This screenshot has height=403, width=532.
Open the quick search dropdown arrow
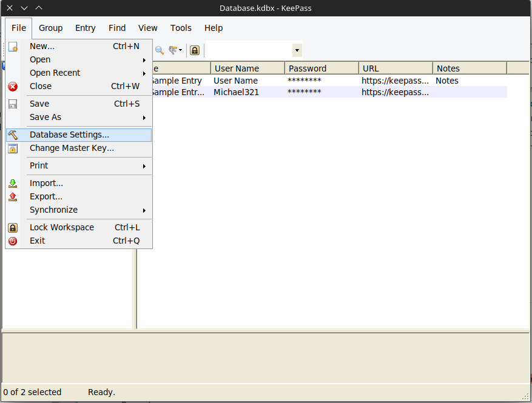(x=297, y=50)
